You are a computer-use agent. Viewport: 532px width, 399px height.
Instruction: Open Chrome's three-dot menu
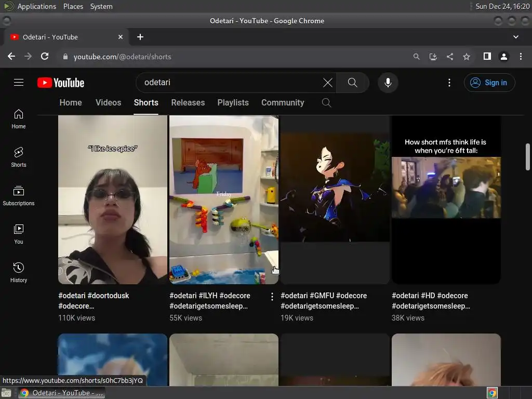point(521,57)
